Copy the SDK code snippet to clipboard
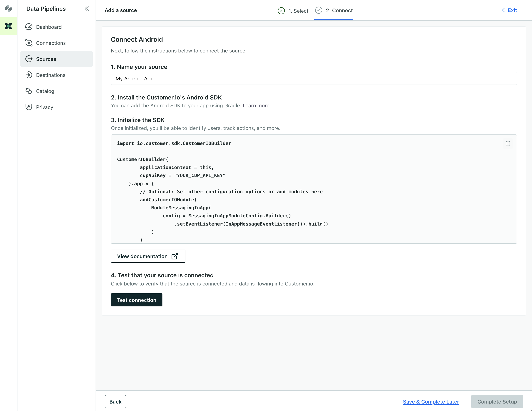 pyautogui.click(x=508, y=143)
